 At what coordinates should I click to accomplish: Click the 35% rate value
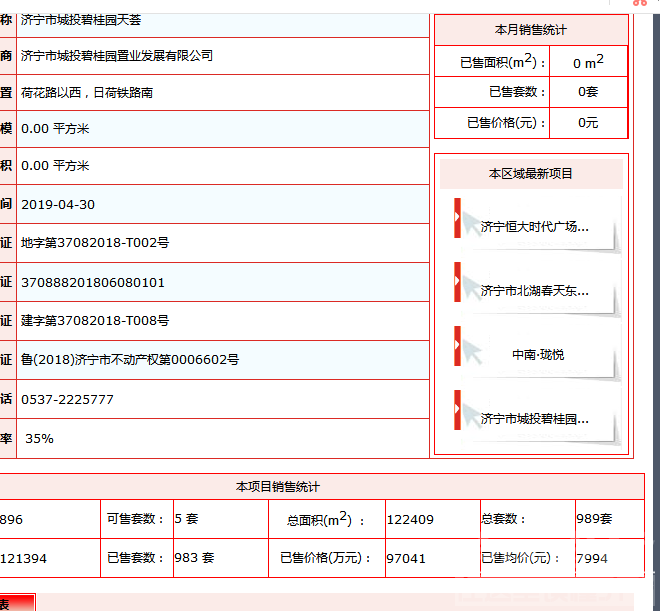coord(40,438)
